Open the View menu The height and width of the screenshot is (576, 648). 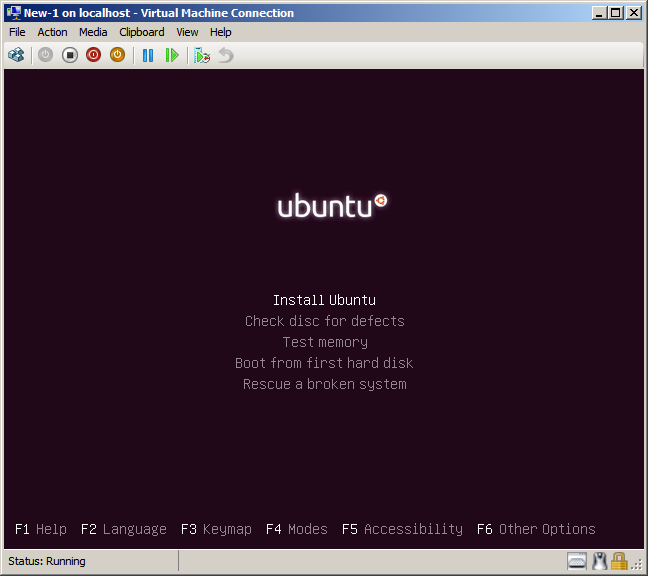point(187,32)
